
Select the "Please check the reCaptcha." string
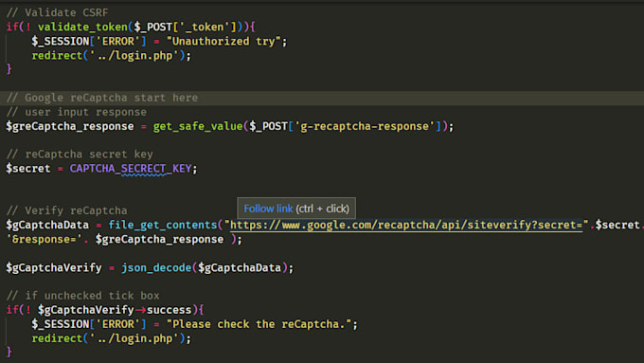[x=259, y=324]
